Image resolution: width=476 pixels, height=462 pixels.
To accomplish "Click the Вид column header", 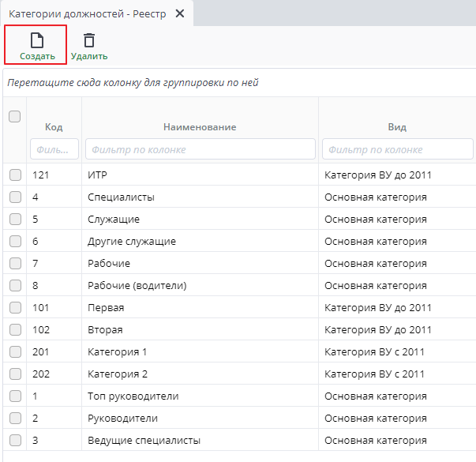I will coord(397,127).
